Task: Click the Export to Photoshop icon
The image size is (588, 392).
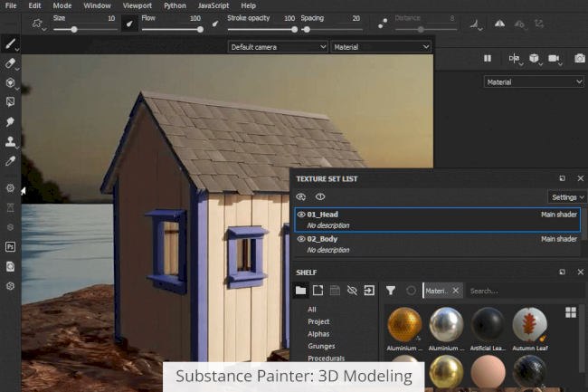Action: point(10,246)
